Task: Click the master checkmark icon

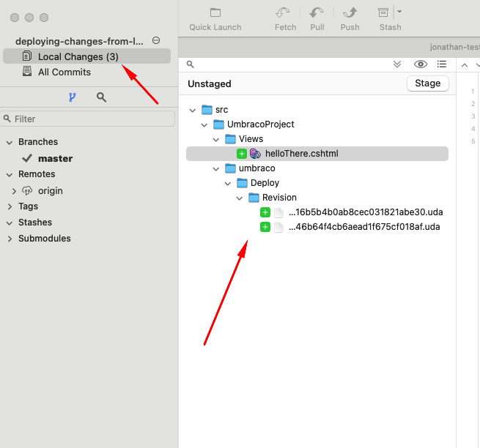Action: (x=27, y=158)
